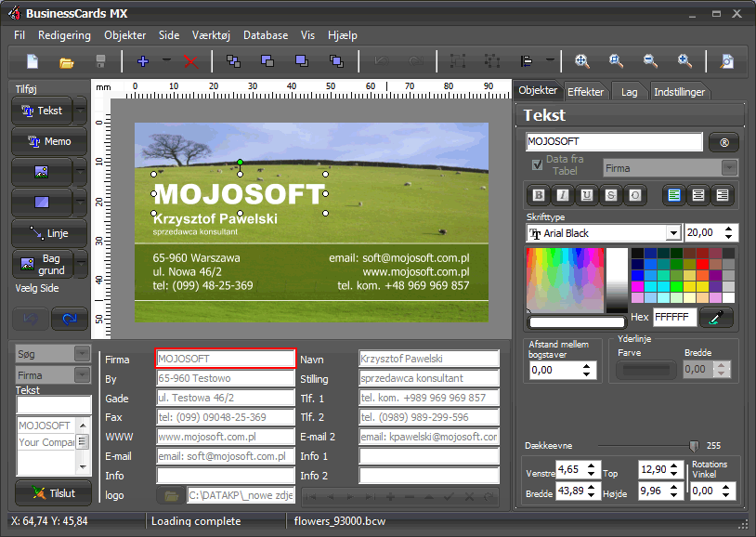
Task: Click the Hex color value field
Action: tap(674, 317)
